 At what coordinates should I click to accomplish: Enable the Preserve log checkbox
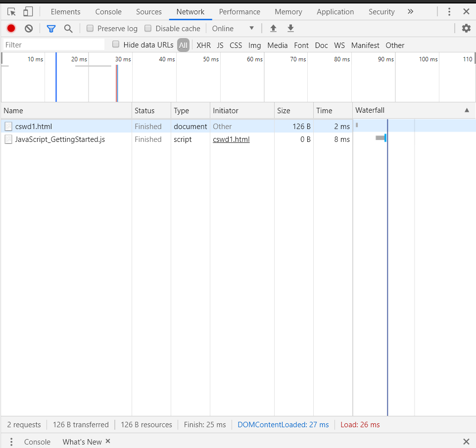click(90, 28)
